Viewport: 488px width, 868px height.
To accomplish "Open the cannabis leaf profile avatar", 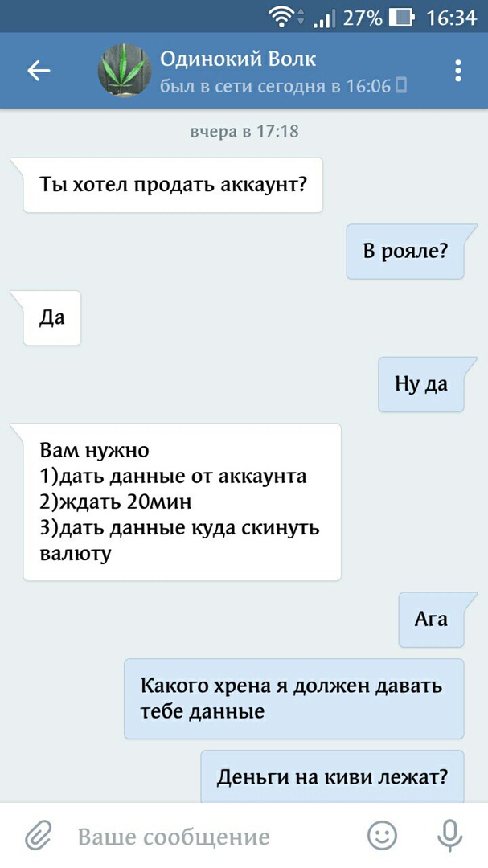I will click(x=125, y=71).
